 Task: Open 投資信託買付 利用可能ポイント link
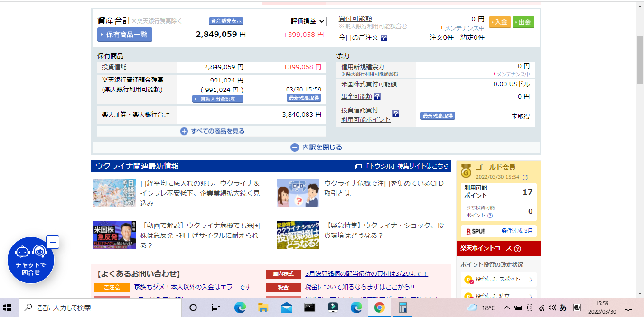click(x=366, y=115)
